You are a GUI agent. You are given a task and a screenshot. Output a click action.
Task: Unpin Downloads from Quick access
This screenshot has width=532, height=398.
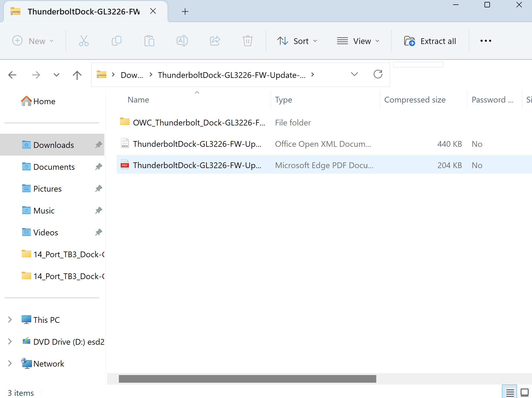pyautogui.click(x=98, y=145)
